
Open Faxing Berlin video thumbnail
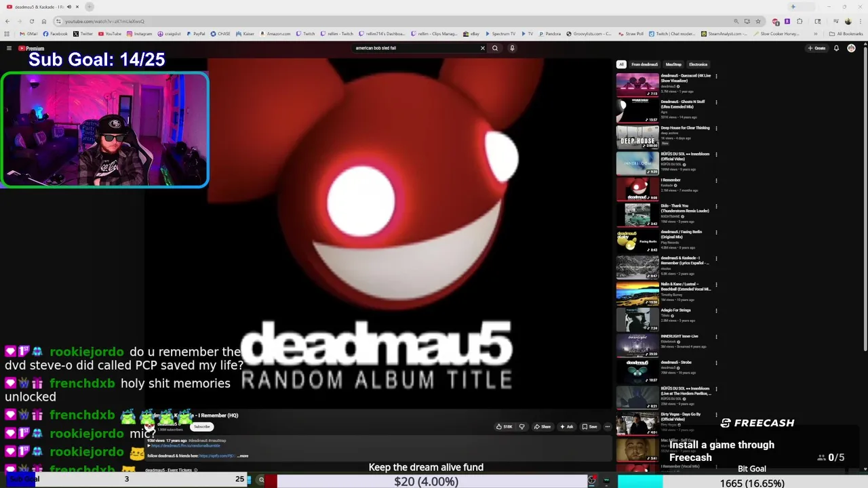tap(637, 241)
